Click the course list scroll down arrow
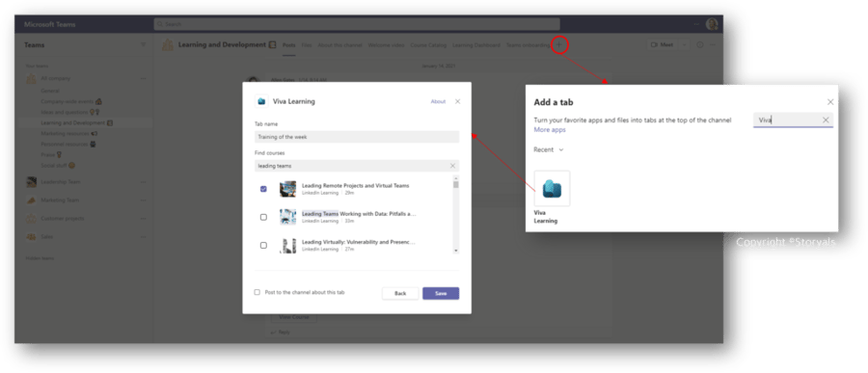Viewport: 868px width, 373px height. click(455, 251)
